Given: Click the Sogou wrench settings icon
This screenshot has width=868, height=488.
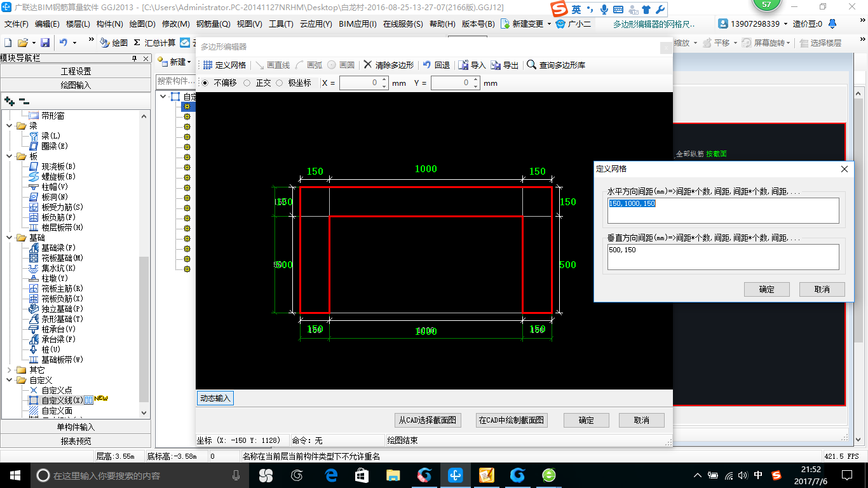Looking at the screenshot, I should (x=660, y=10).
